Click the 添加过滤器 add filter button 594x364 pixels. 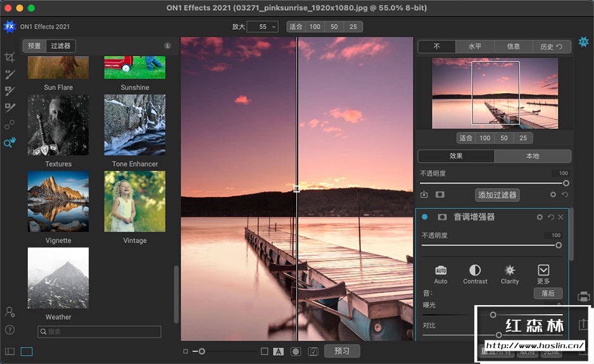(497, 195)
